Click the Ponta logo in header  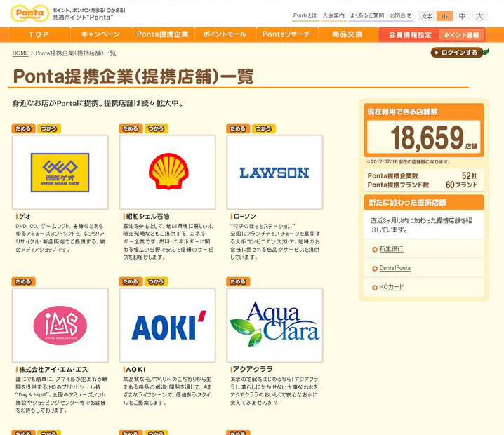29,13
